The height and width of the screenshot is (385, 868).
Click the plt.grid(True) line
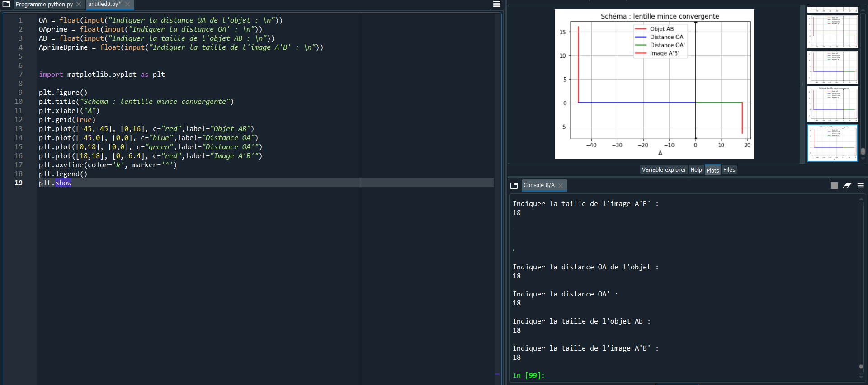point(67,120)
